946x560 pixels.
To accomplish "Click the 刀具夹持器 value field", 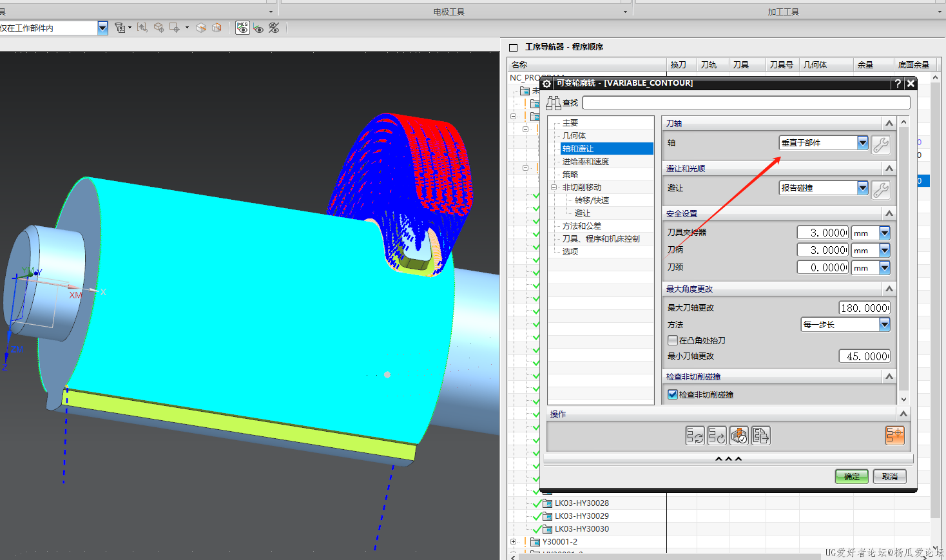I will (823, 233).
